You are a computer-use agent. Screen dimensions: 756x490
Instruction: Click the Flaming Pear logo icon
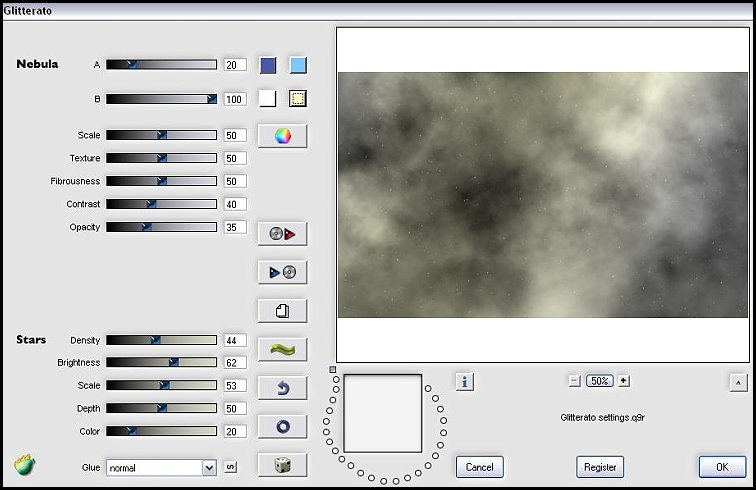click(x=25, y=465)
